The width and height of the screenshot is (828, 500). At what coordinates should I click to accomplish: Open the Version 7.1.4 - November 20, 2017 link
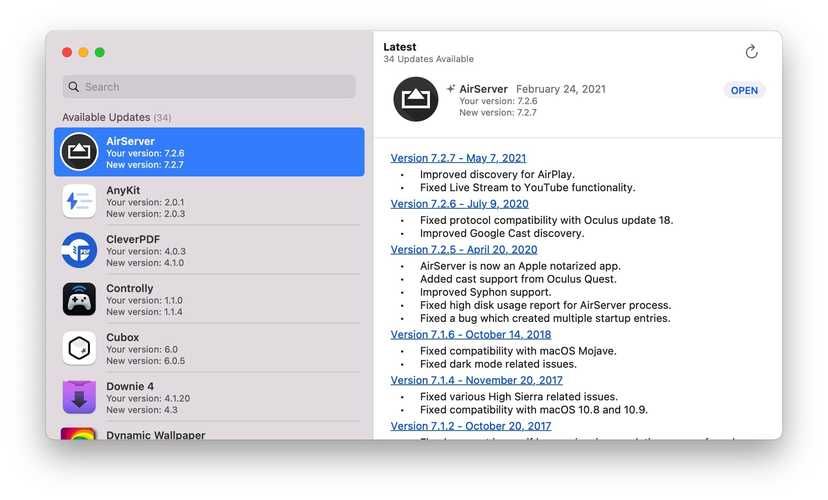click(x=476, y=380)
